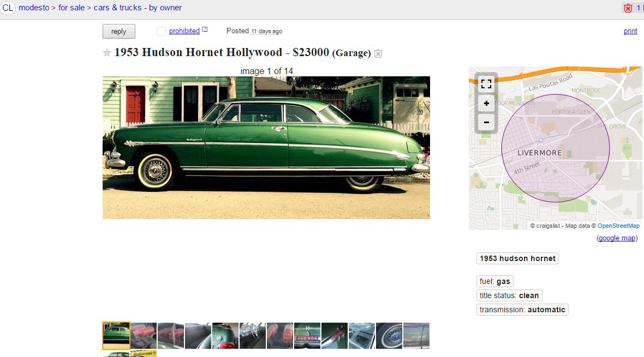Follow the OpenStreetMap attribution link
Viewport: 644px width, 357px height.
[x=618, y=226]
